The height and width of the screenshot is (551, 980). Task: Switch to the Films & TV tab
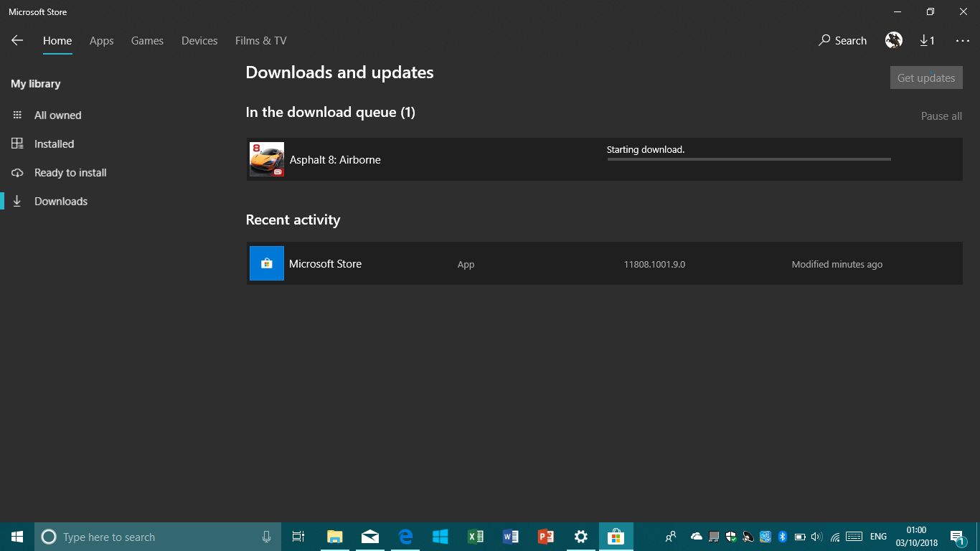tap(261, 41)
